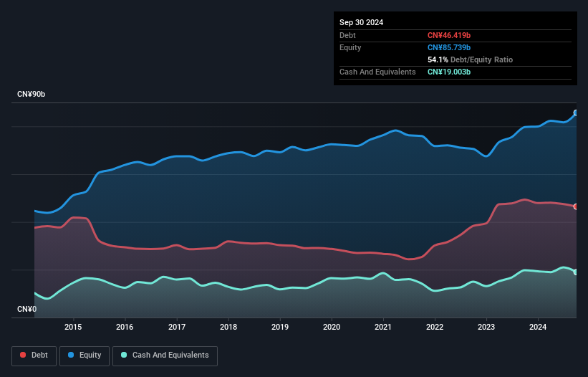Toggle the Cash And Equivalents legend button
Image resolution: width=588 pixels, height=377 pixels.
point(165,355)
